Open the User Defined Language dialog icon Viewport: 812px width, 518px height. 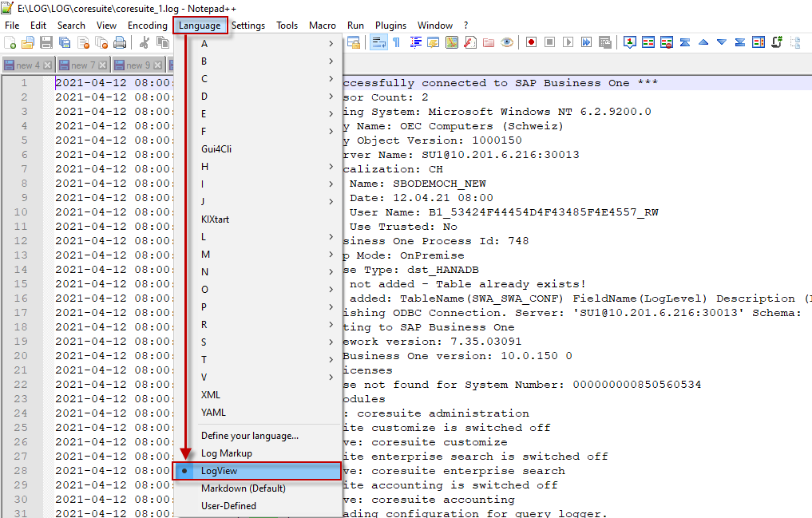click(x=434, y=42)
